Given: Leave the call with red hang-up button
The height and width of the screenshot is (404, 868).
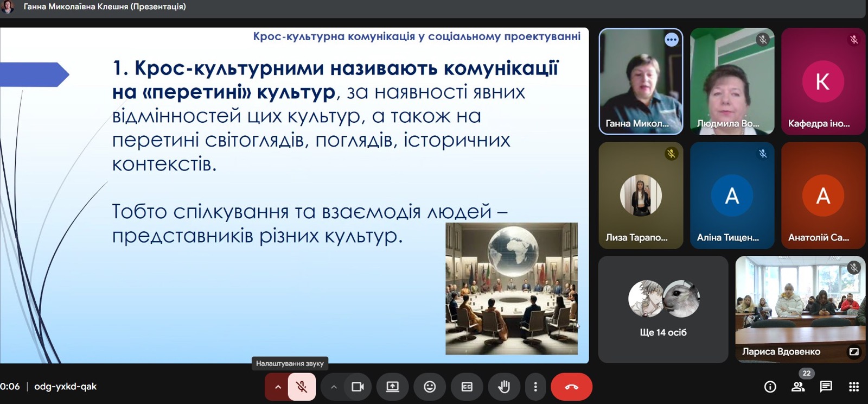Looking at the screenshot, I should pyautogui.click(x=571, y=387).
